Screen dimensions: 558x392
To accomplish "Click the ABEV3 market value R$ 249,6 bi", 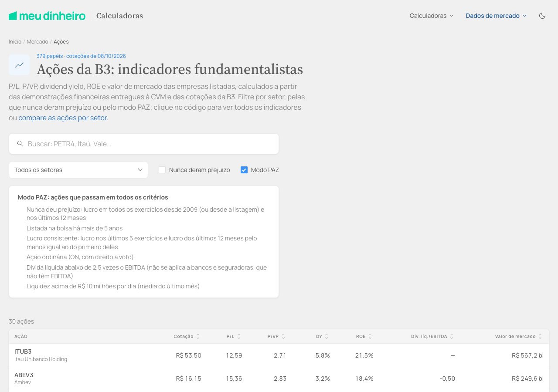I will click(x=527, y=378).
